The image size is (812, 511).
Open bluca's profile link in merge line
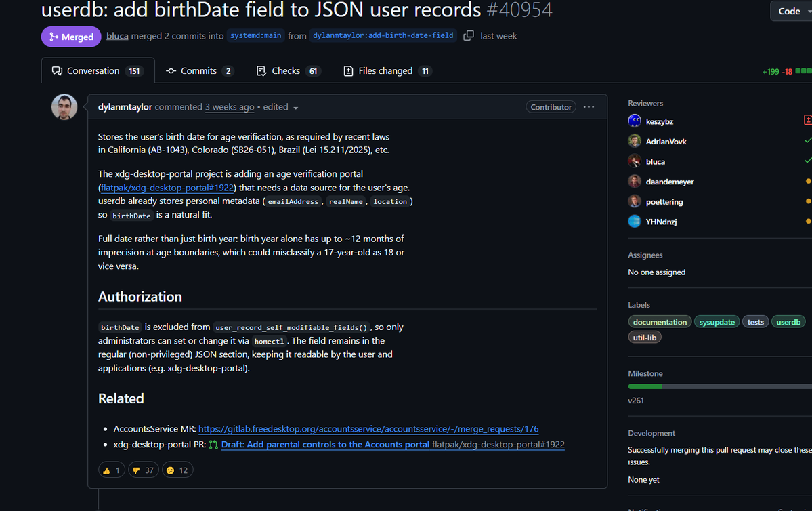pos(118,36)
